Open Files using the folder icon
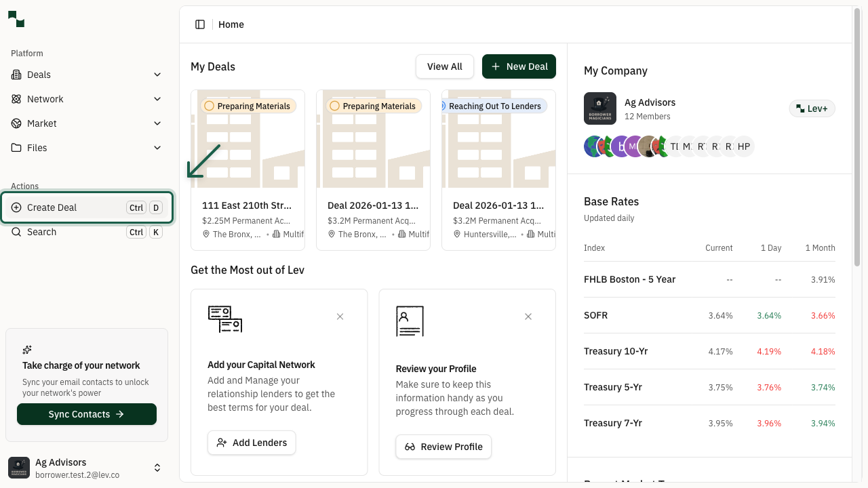This screenshot has width=868, height=488. [16, 148]
